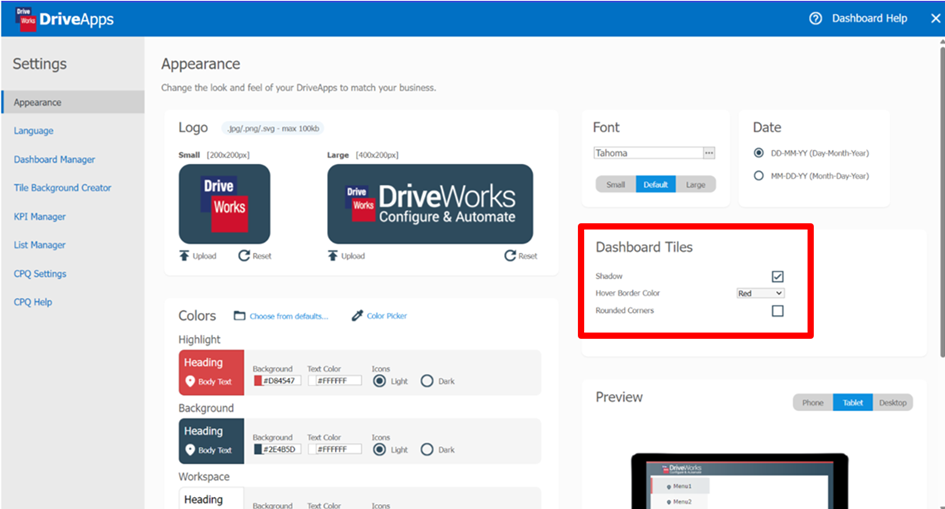
Task: Toggle Dashboard Tiles Shadow checkbox
Action: pos(777,276)
